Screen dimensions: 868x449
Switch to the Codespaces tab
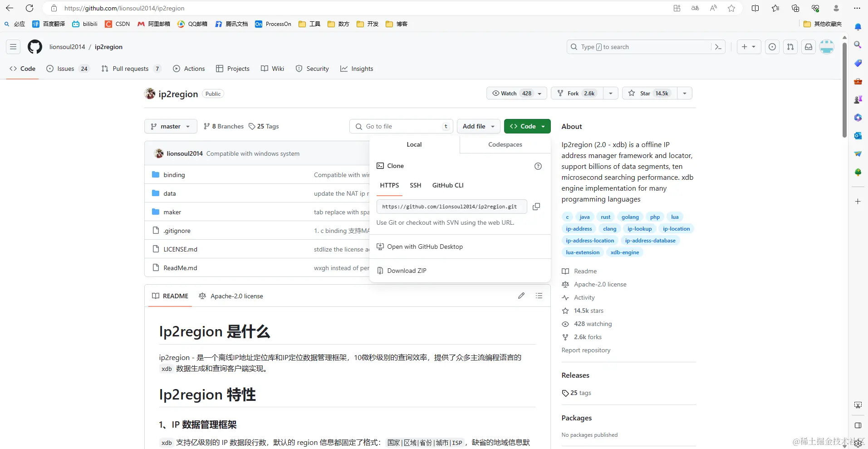click(x=505, y=144)
